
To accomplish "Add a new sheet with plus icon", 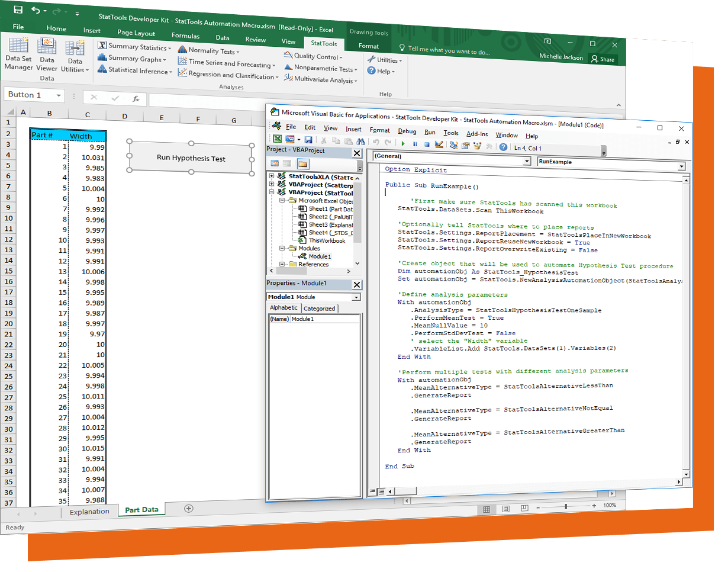I will (x=189, y=508).
